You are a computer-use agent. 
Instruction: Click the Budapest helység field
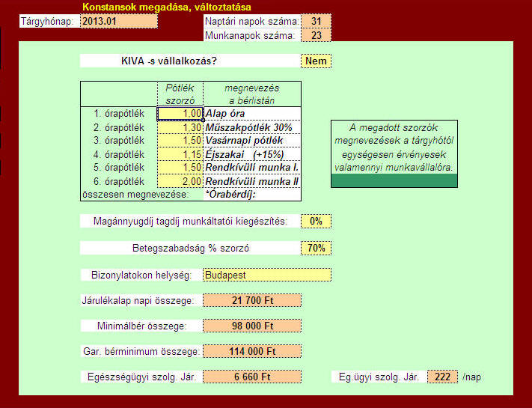[267, 275]
